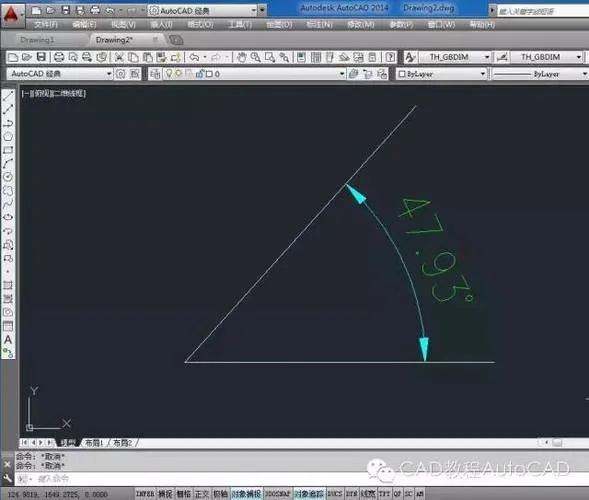
Task: Click the Paste icon in standard toolbar
Action: [x=148, y=57]
